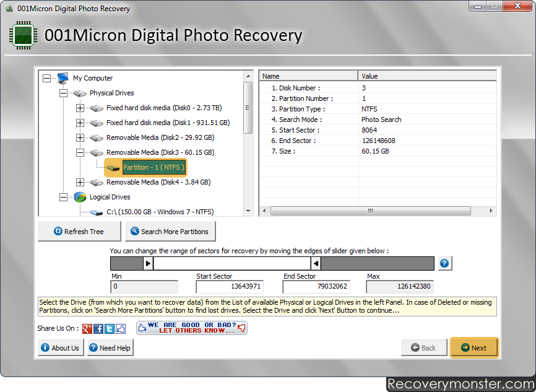Expand Fixed hard disk media Disk0
The width and height of the screenshot is (536, 392).
[80, 108]
